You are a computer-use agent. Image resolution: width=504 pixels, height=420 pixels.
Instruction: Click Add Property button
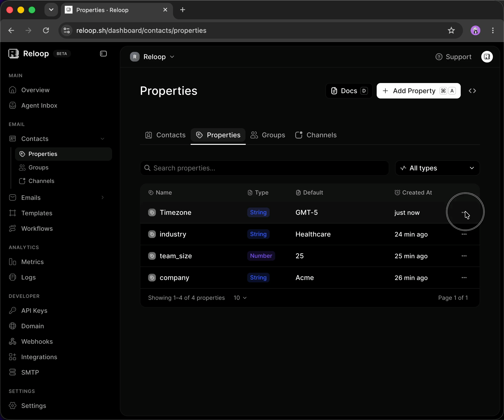click(419, 91)
